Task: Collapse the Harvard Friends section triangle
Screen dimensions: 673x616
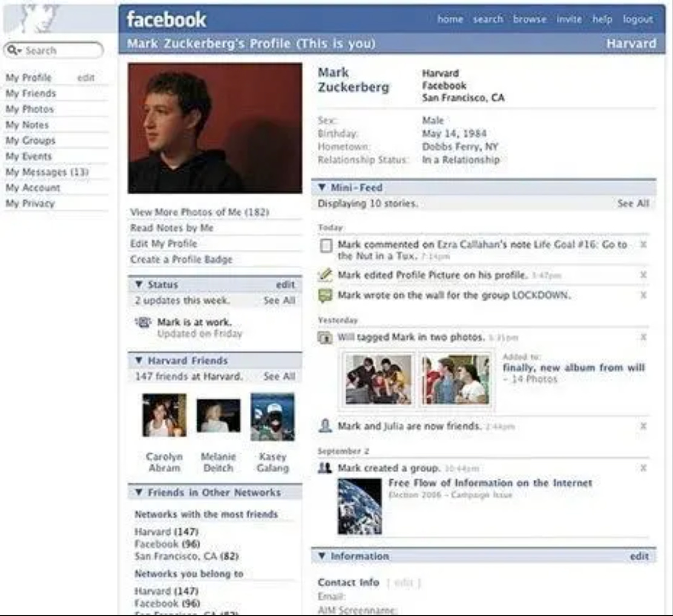Action: tap(139, 360)
